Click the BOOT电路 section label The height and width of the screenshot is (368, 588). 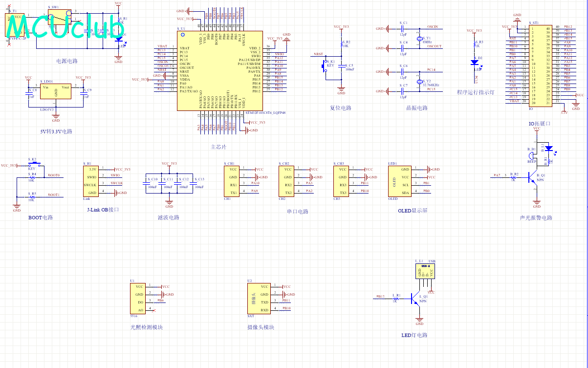41,217
